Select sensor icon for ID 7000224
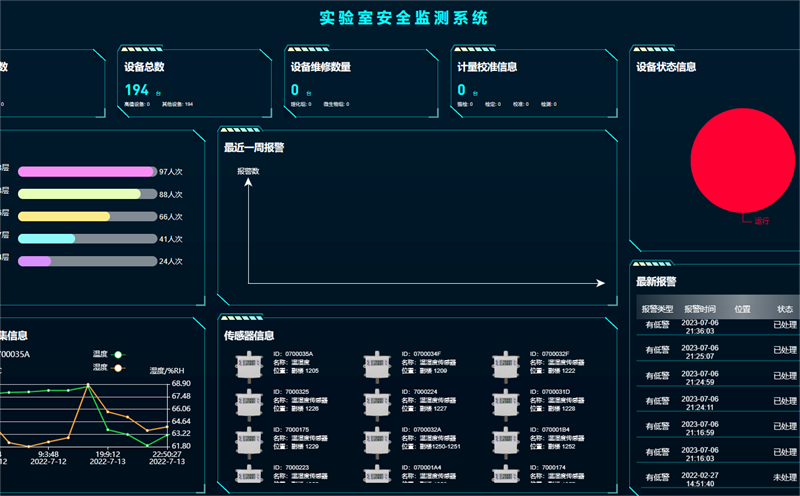 tap(376, 403)
